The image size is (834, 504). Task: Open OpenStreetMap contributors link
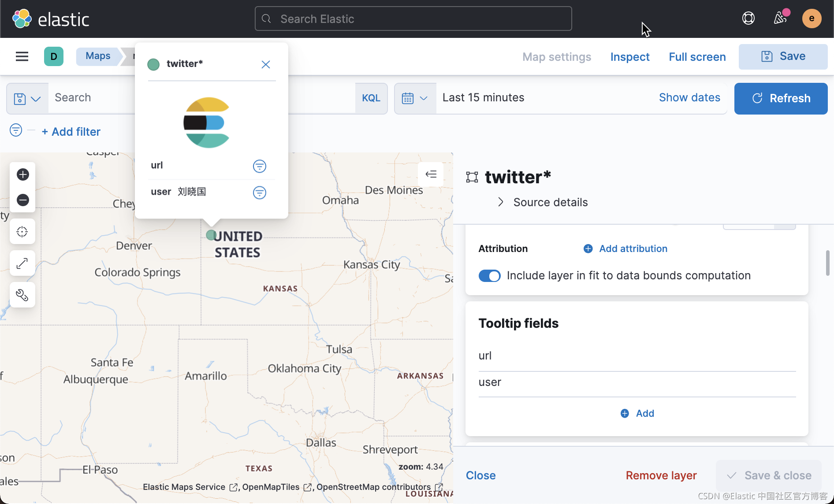[379, 487]
